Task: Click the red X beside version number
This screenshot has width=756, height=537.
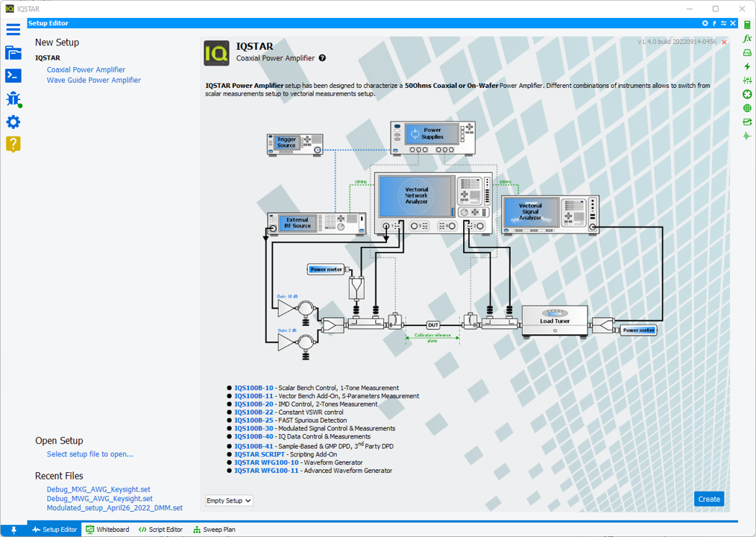Action: click(724, 42)
